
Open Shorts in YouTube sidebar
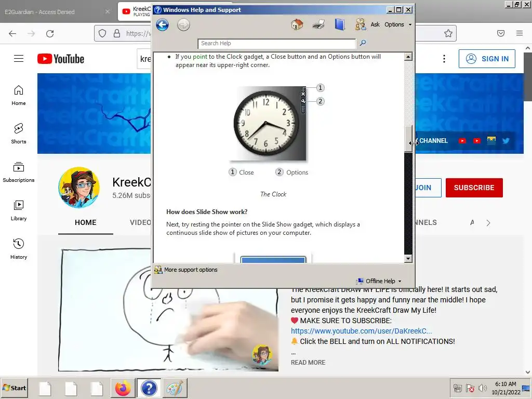[x=19, y=134]
